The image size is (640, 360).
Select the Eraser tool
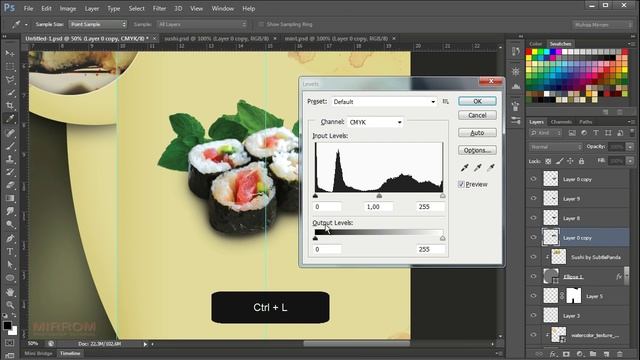coord(10,185)
